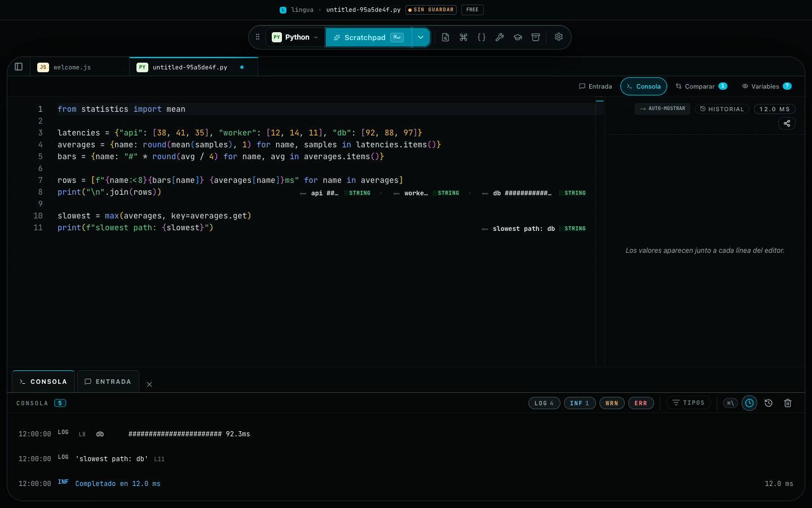
Task: Click the lingua app logo icon
Action: (x=283, y=10)
